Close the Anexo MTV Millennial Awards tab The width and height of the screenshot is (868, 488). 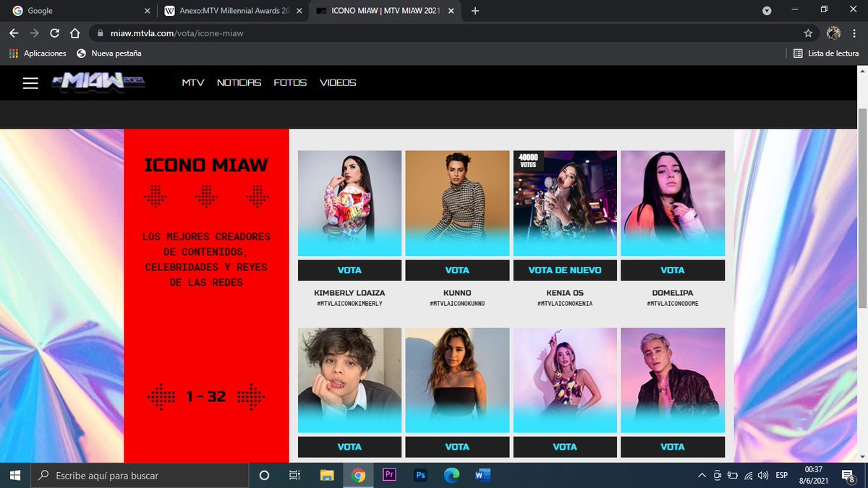click(x=299, y=11)
